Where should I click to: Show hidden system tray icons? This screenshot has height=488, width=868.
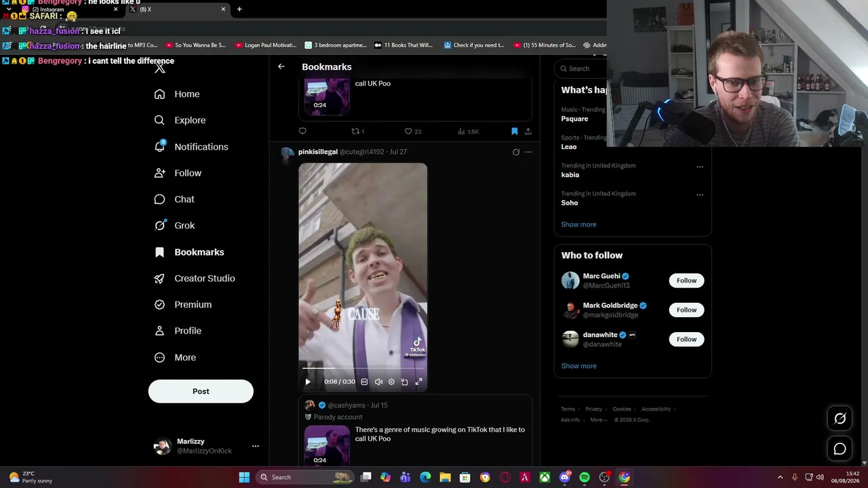[780, 477]
